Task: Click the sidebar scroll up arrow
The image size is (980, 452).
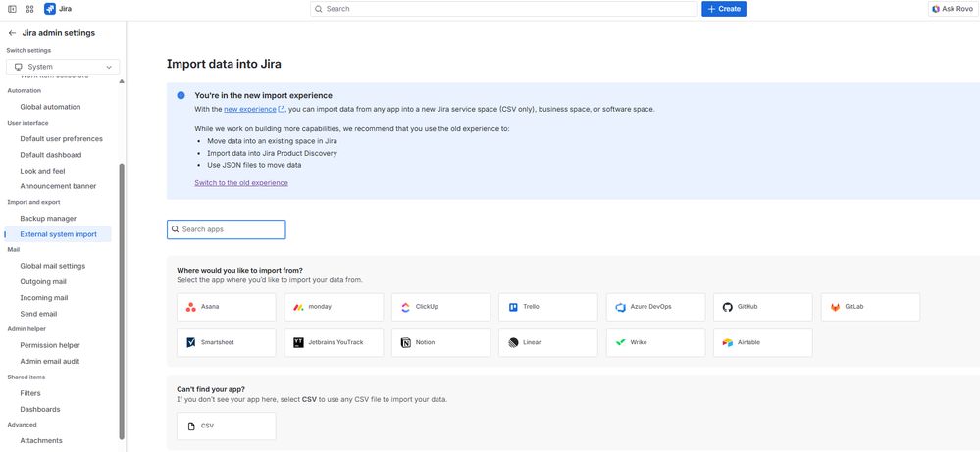Action: click(122, 81)
